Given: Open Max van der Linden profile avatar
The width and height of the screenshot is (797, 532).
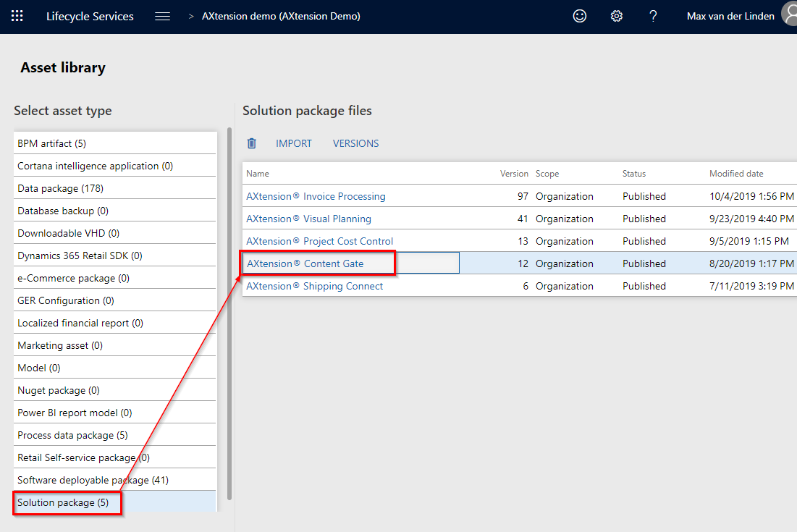Looking at the screenshot, I should 789,14.
